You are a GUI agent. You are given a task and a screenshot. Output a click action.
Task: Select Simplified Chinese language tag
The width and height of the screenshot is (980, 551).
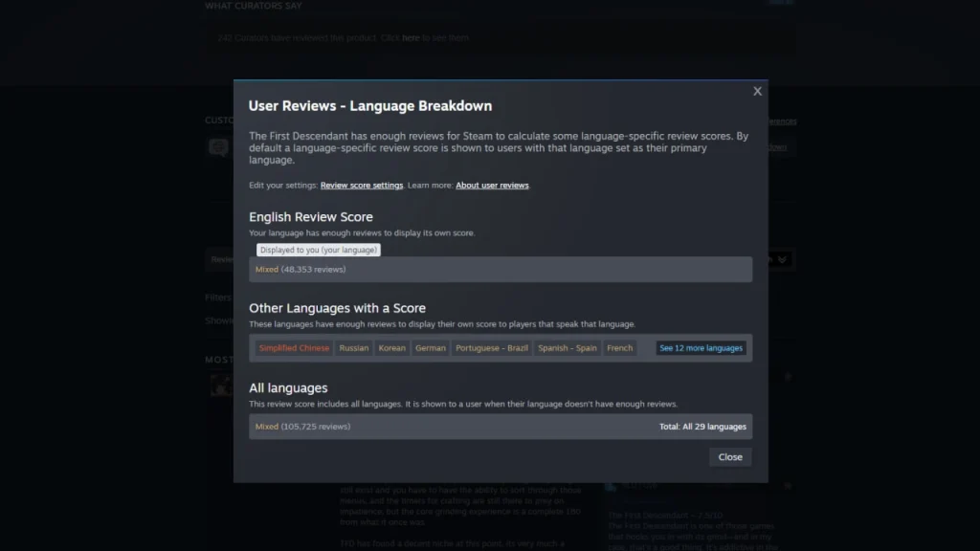[x=294, y=348]
